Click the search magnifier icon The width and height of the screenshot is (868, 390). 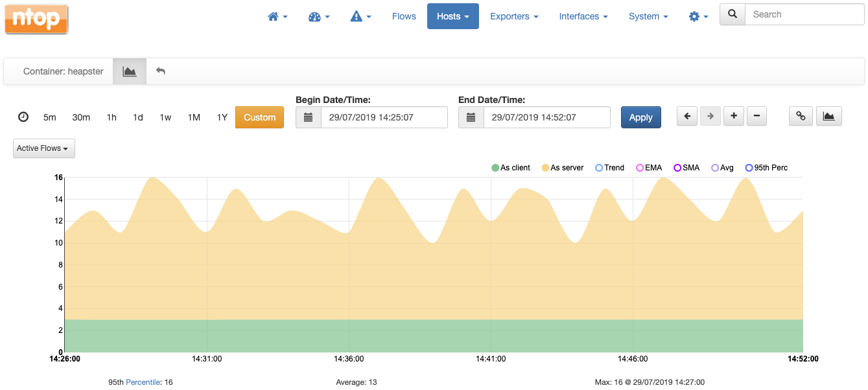[x=733, y=14]
